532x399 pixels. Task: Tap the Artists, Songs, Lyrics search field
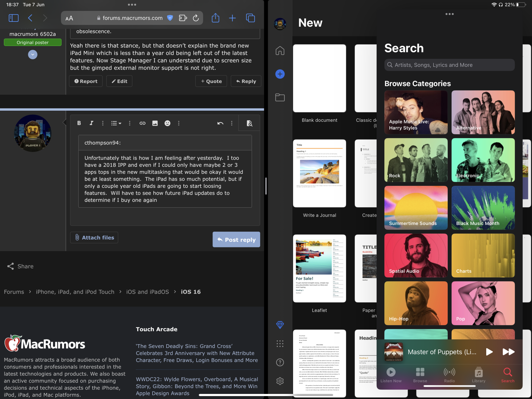[449, 65]
